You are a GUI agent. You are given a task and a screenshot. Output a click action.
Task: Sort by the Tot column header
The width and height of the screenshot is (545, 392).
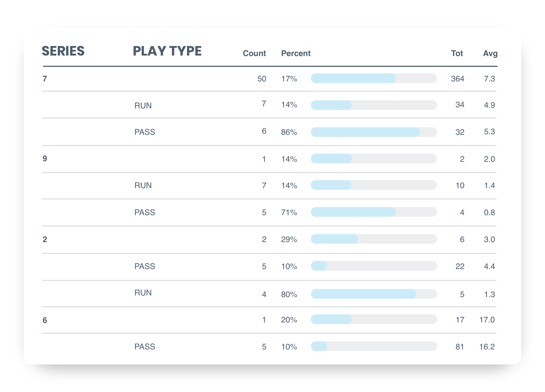pyautogui.click(x=457, y=53)
